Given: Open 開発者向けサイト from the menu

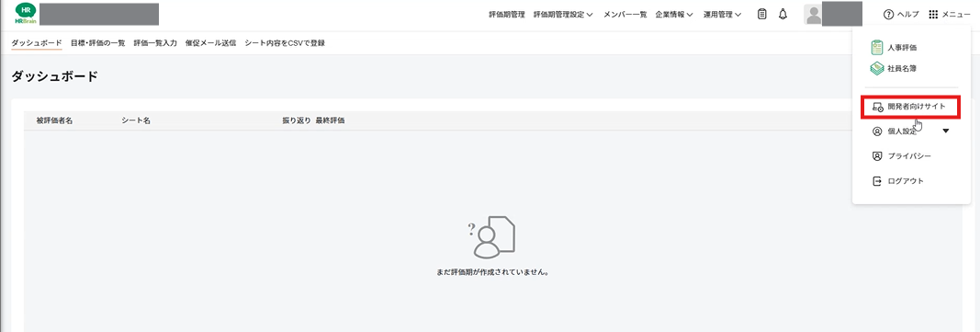Looking at the screenshot, I should [917, 107].
